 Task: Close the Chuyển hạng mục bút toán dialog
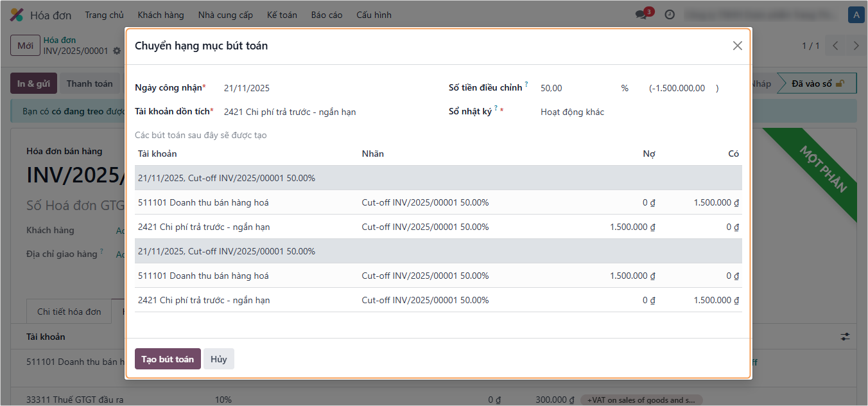pos(737,46)
